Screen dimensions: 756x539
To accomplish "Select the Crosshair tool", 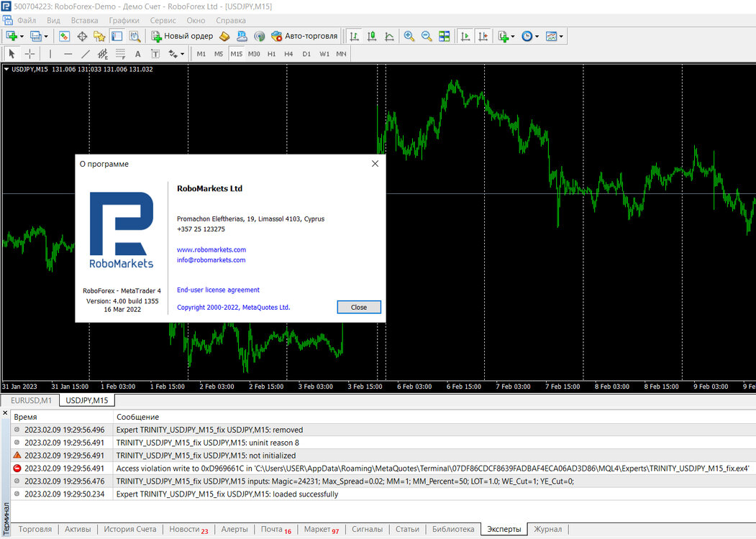I will tap(30, 54).
